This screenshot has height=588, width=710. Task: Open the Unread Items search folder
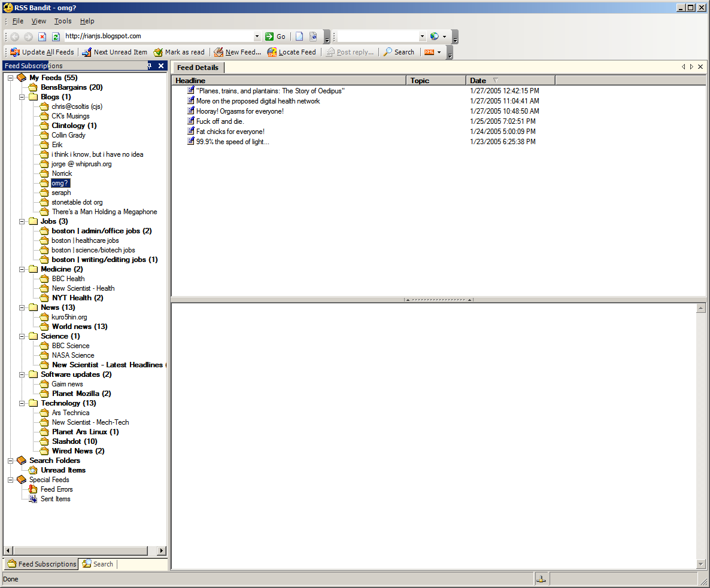pos(63,470)
